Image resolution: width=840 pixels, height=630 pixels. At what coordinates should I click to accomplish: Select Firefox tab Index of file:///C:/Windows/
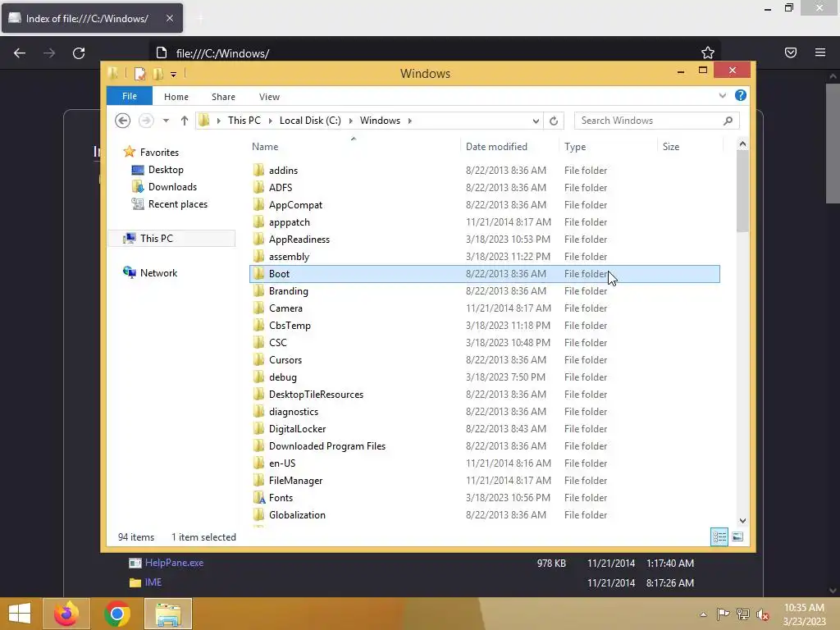(x=92, y=18)
